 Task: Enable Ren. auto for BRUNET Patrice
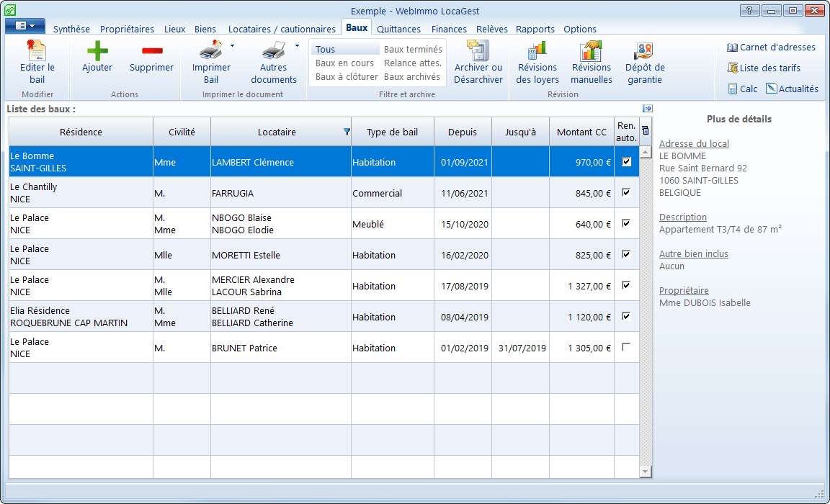click(x=626, y=348)
